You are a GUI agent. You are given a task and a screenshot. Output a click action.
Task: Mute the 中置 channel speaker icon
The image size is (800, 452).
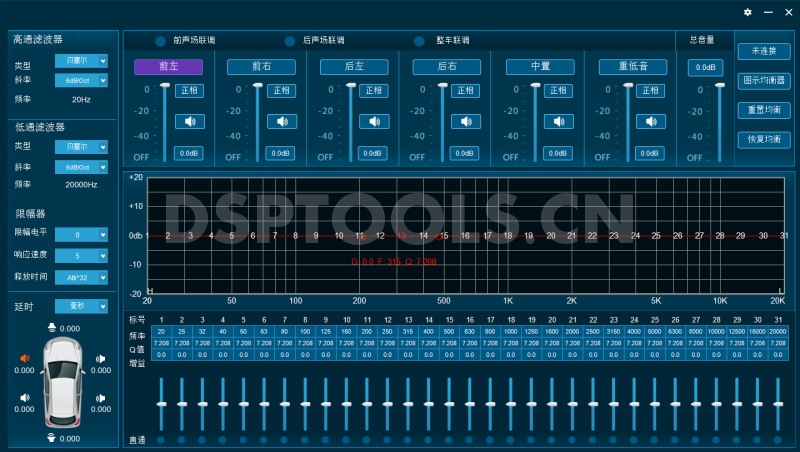click(559, 121)
